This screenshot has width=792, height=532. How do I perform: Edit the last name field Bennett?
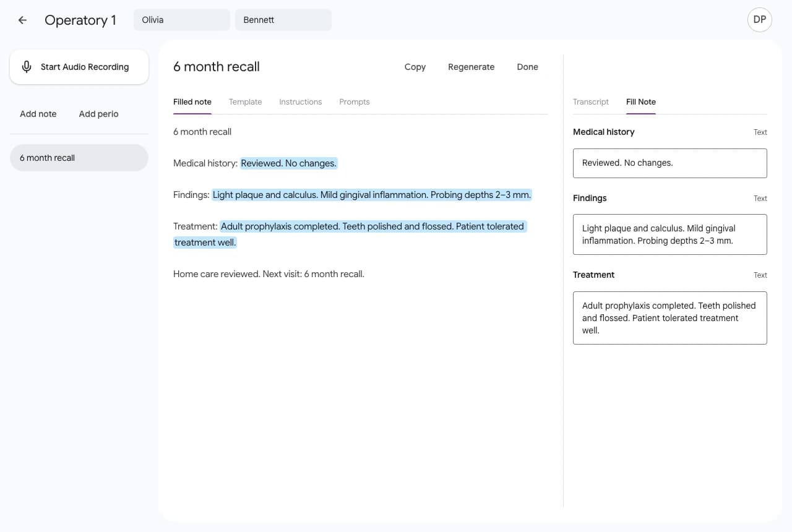pyautogui.click(x=283, y=20)
